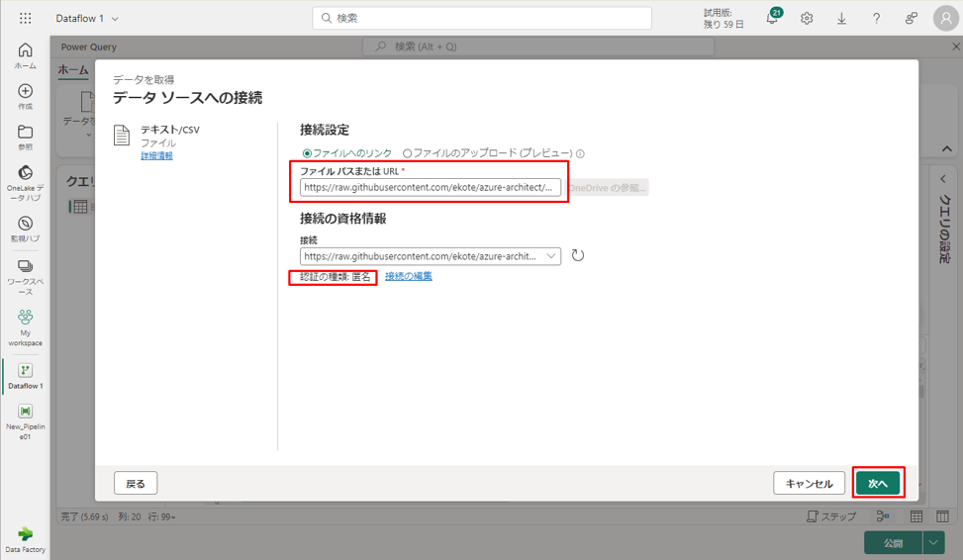The image size is (963, 560).
Task: Expand the query settings (クエリの設定) pane chevron
Action: point(943,179)
